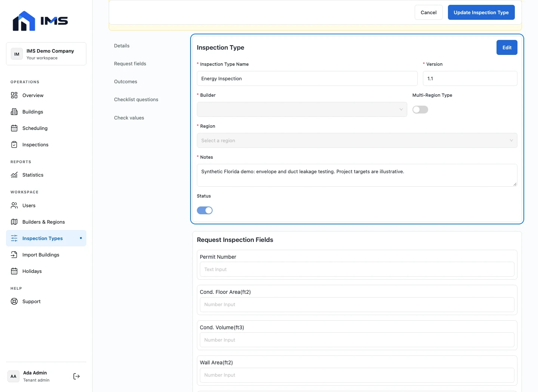Click the Notes text area
Viewport: 538px width, 392px height.
click(357, 175)
